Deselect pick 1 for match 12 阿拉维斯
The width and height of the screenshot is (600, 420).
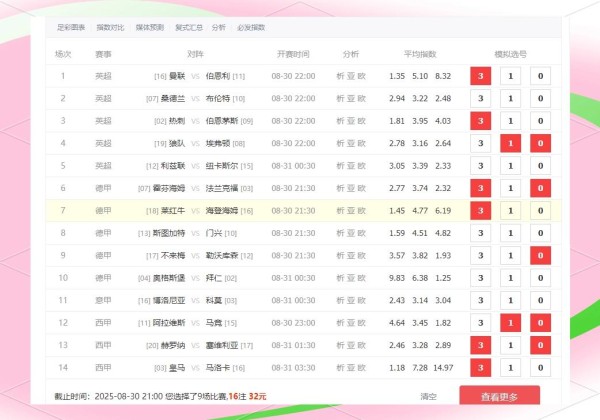pyautogui.click(x=510, y=323)
